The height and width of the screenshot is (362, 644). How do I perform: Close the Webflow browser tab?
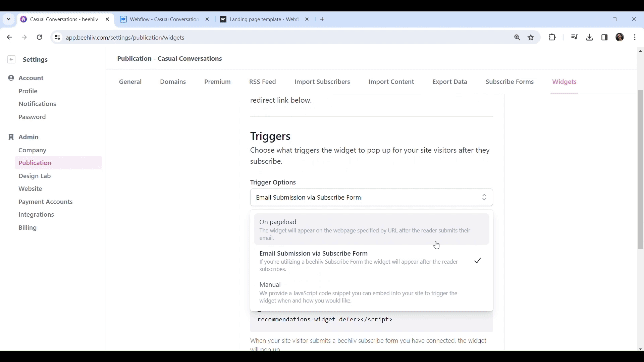(207, 19)
